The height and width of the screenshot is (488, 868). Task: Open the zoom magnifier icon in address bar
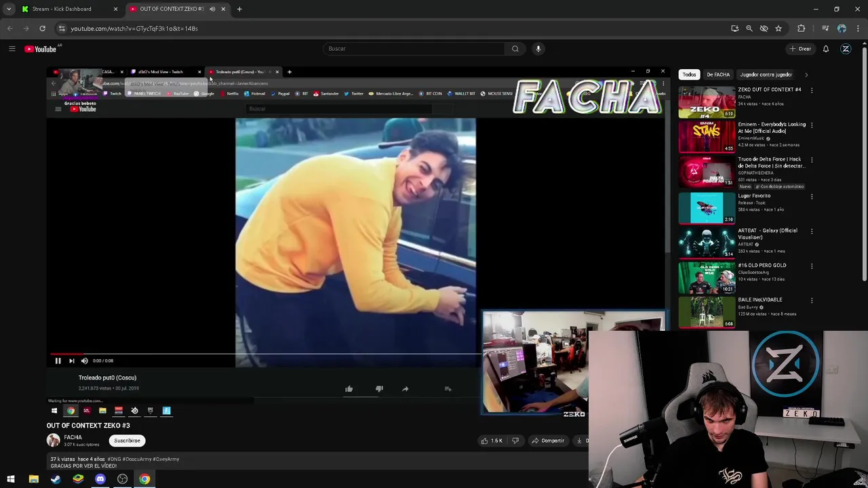click(x=749, y=28)
